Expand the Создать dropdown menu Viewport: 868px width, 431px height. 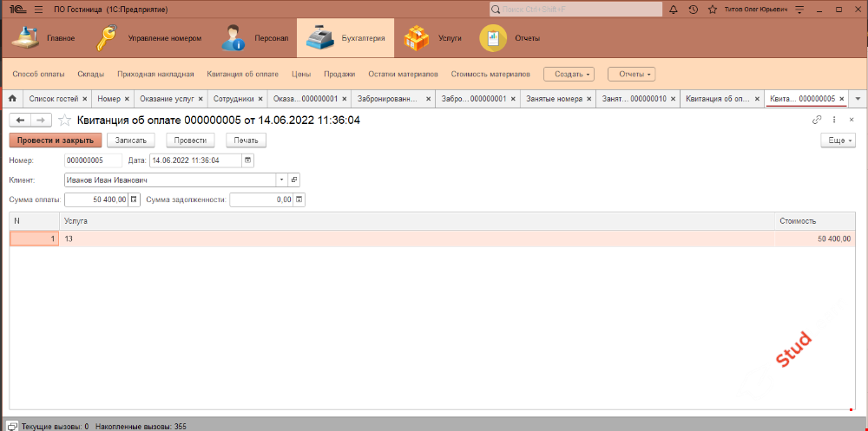pos(569,75)
